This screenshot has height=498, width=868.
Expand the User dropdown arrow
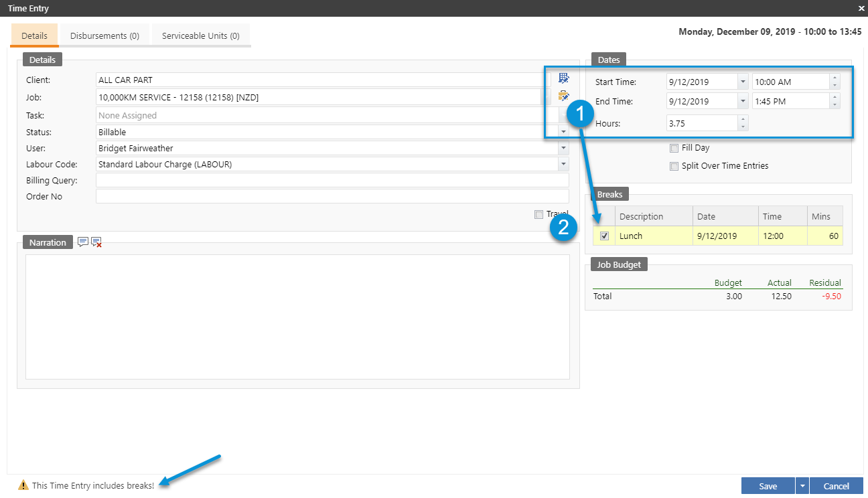(563, 148)
